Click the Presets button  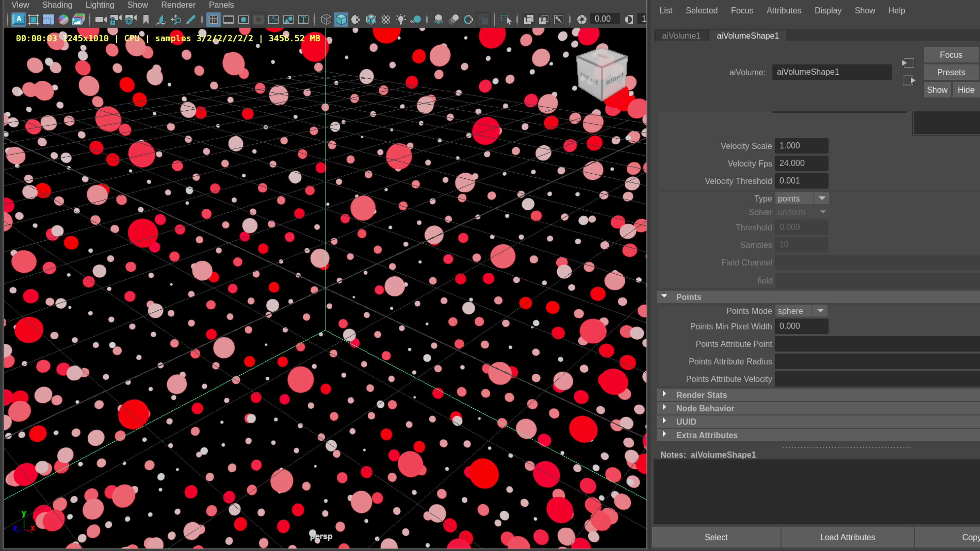(x=950, y=72)
